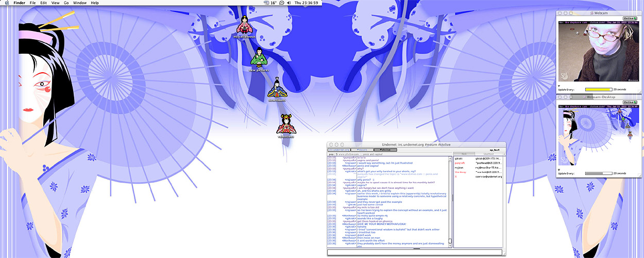Open the Window menu
The image size is (644, 258).
(80, 3)
